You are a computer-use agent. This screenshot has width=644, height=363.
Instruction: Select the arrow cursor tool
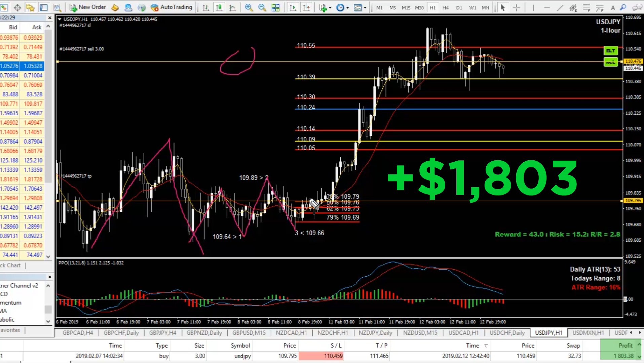tap(503, 7)
